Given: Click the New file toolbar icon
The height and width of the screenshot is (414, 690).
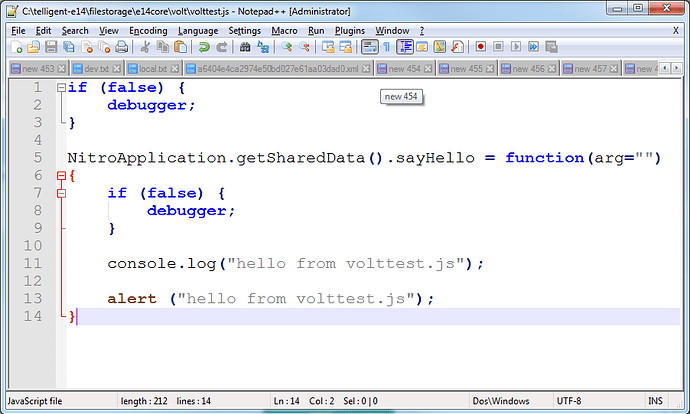Looking at the screenshot, I should click(17, 47).
